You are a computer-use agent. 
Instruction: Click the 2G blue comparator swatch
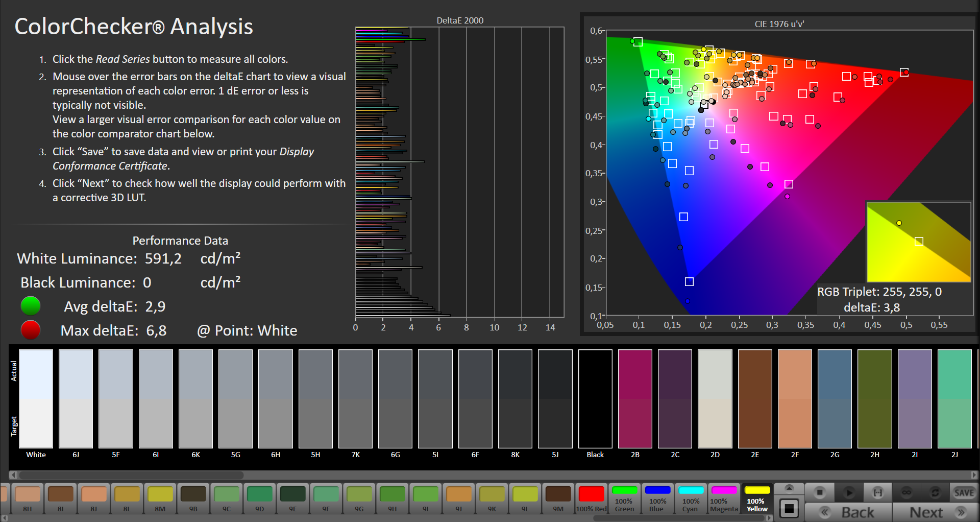(x=835, y=399)
